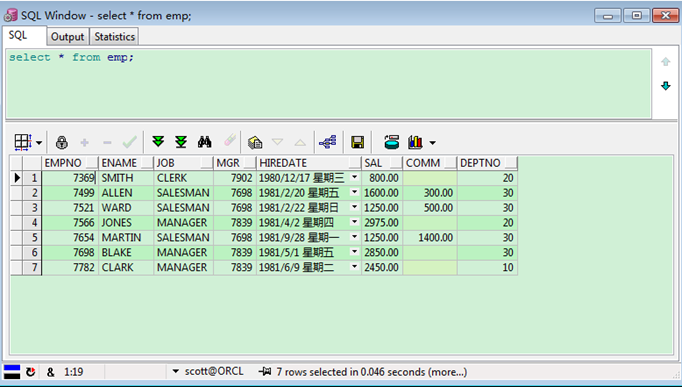Click the small box in the MGR column header

click(249, 163)
